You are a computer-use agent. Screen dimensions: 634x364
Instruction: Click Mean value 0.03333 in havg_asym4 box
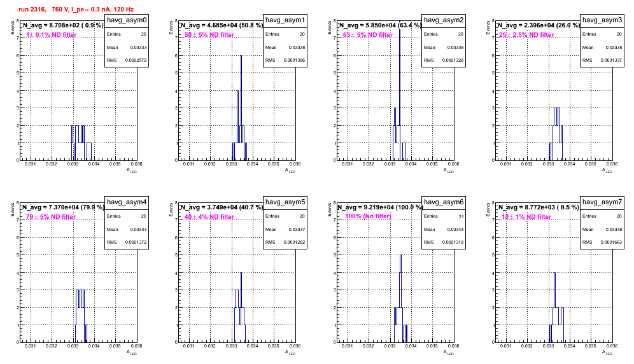(x=138, y=229)
